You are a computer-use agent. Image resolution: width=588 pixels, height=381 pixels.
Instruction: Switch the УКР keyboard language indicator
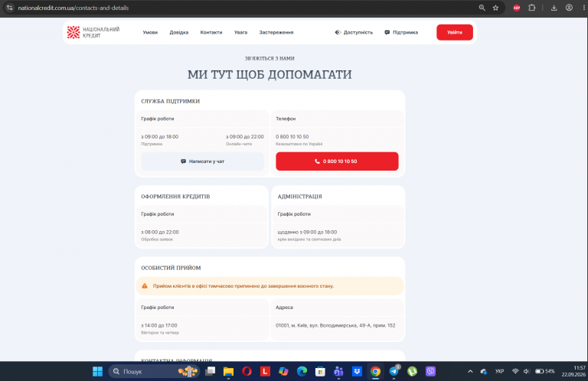pos(499,371)
